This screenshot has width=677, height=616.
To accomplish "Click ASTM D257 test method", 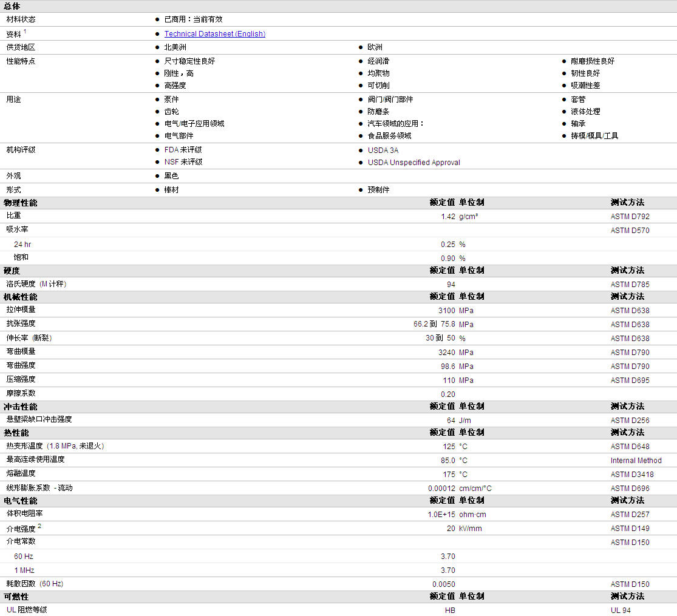I will pyautogui.click(x=630, y=515).
